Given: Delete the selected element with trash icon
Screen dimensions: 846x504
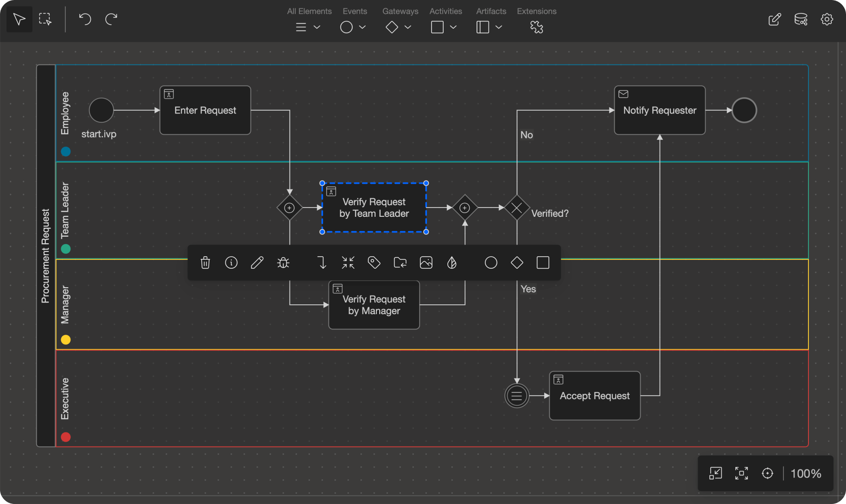Looking at the screenshot, I should 205,263.
